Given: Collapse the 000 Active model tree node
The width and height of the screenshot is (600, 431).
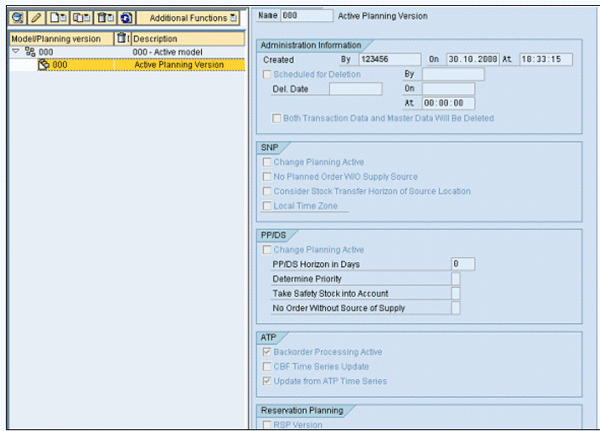Looking at the screenshot, I should click(x=13, y=52).
